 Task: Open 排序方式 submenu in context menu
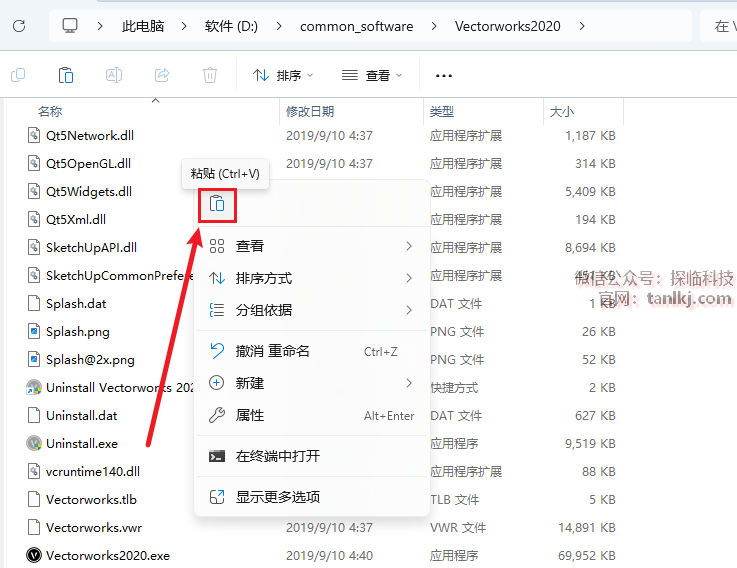pyautogui.click(x=312, y=278)
